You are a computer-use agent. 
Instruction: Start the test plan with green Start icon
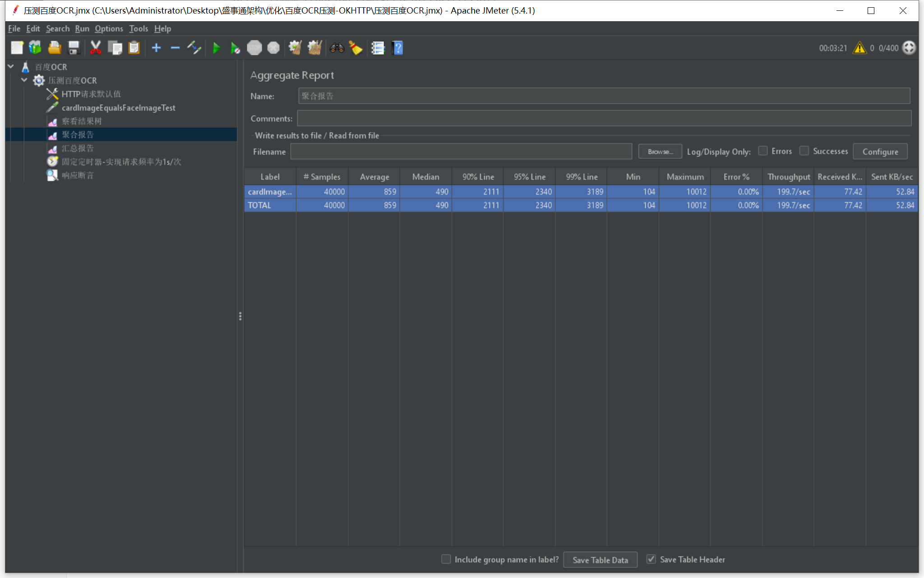[217, 47]
